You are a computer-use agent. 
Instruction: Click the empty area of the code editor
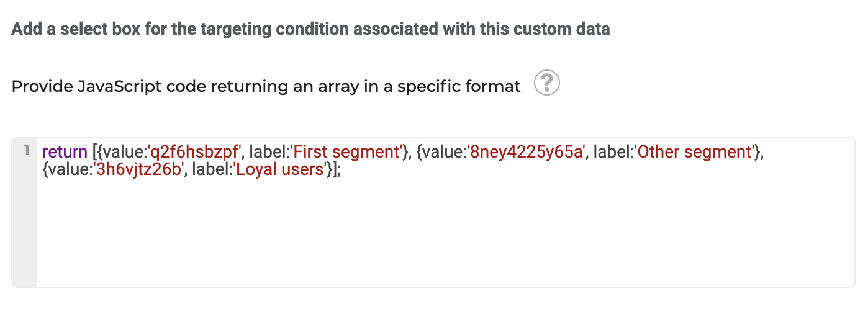pos(445,236)
